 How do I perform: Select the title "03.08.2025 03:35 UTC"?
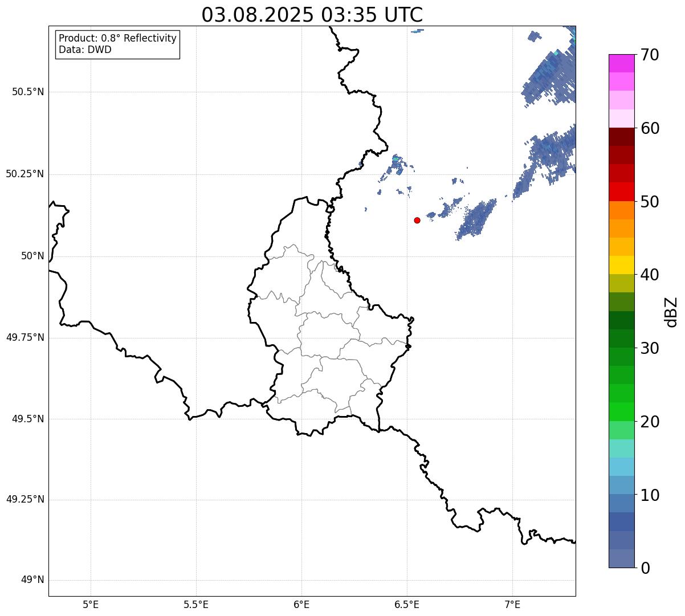[312, 15]
